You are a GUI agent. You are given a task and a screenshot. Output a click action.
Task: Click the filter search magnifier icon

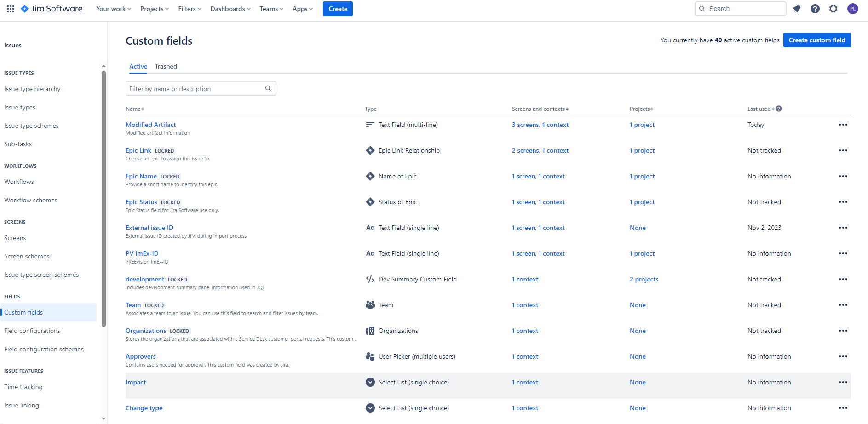pos(268,88)
